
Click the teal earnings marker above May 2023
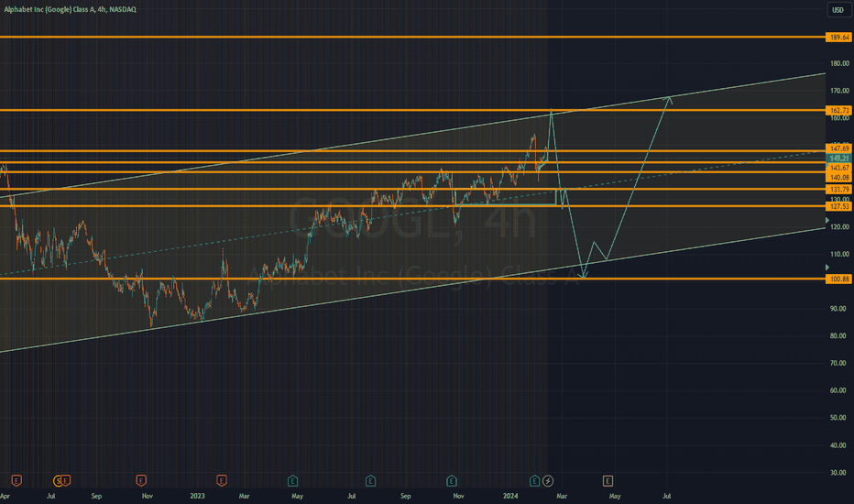(x=292, y=480)
